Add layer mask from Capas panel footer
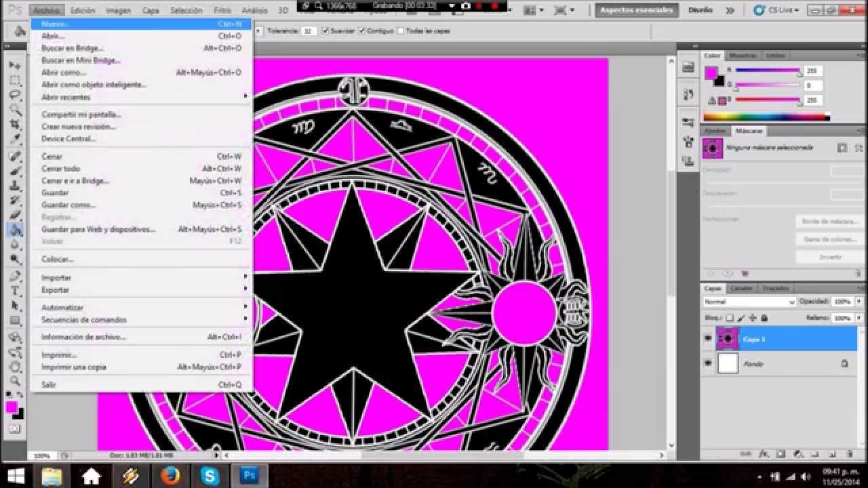 781,454
